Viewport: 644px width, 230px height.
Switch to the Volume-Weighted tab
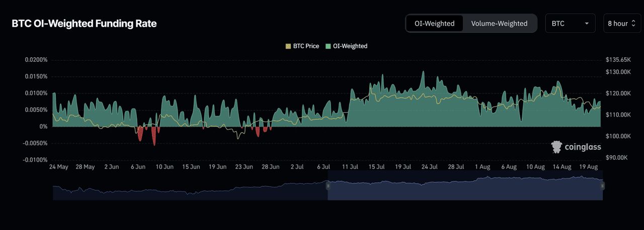(499, 24)
